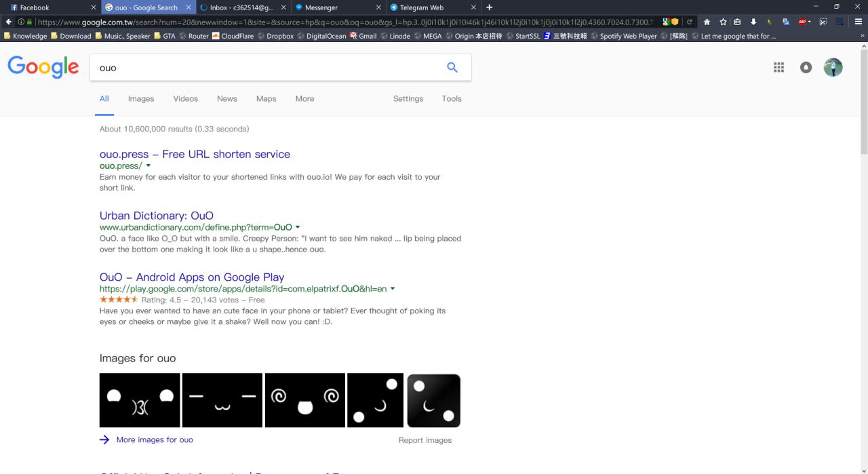This screenshot has width=868, height=474.
Task: Expand dropdown arrow next to ouo.press/ URL
Action: 149,165
